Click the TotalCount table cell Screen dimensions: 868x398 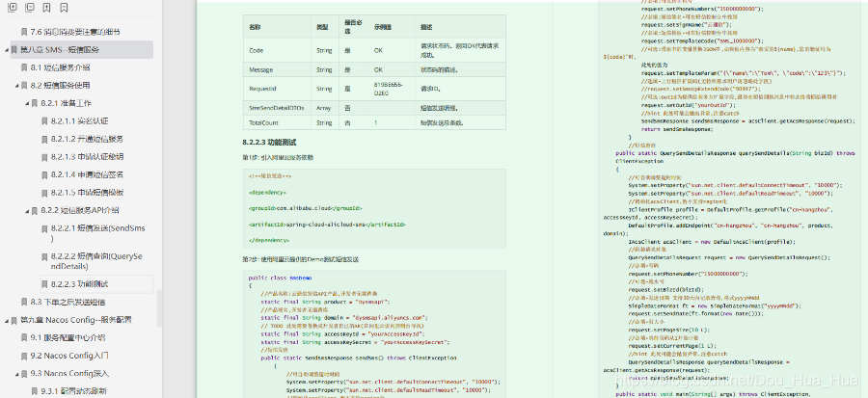277,122
